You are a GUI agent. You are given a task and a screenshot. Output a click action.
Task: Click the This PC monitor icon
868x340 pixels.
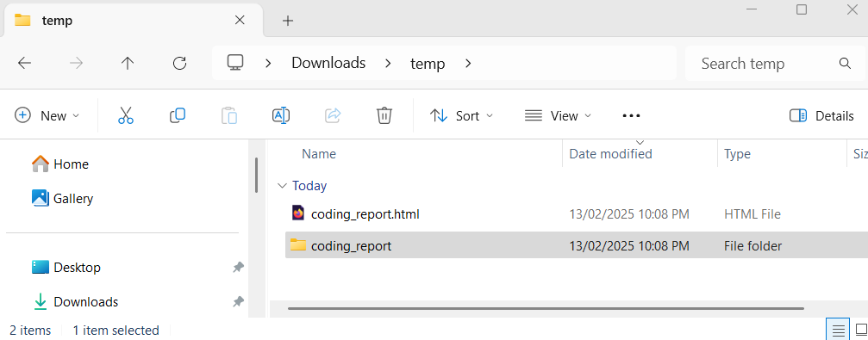[x=235, y=63]
